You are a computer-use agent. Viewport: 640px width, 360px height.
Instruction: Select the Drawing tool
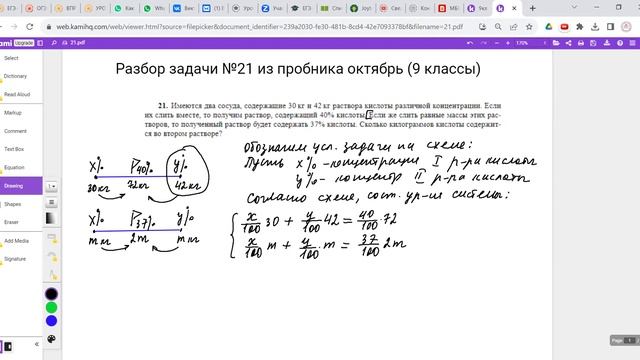click(20, 186)
